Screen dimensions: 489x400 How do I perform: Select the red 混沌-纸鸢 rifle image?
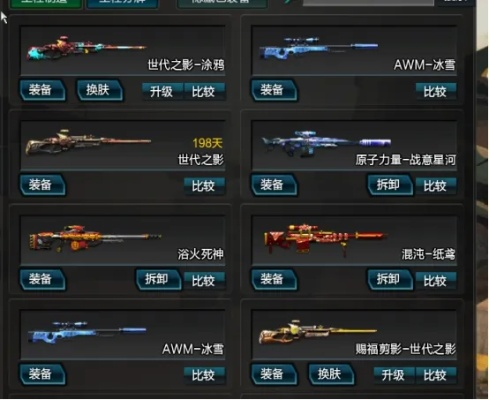pos(325,239)
